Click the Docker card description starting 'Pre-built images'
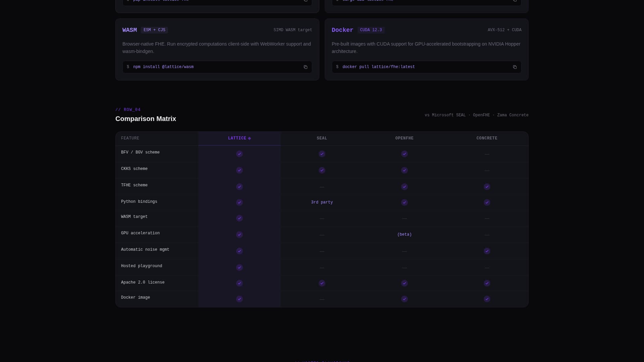Viewport: 644px width, 362px height. click(426, 48)
